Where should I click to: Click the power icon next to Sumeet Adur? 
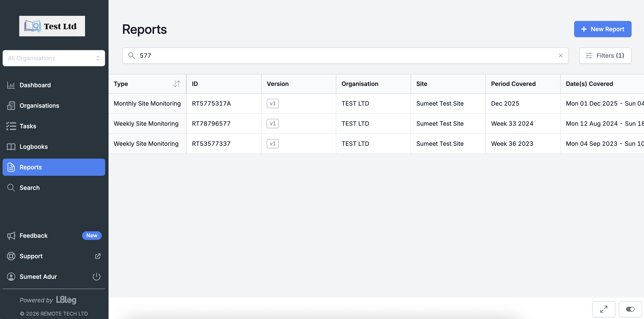[x=97, y=276]
